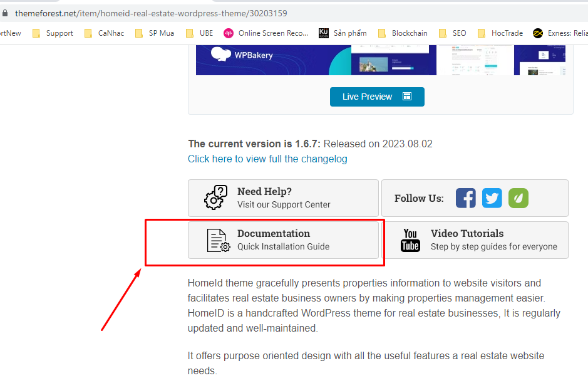Open the full changelog link
This screenshot has width=588, height=378.
coord(267,159)
